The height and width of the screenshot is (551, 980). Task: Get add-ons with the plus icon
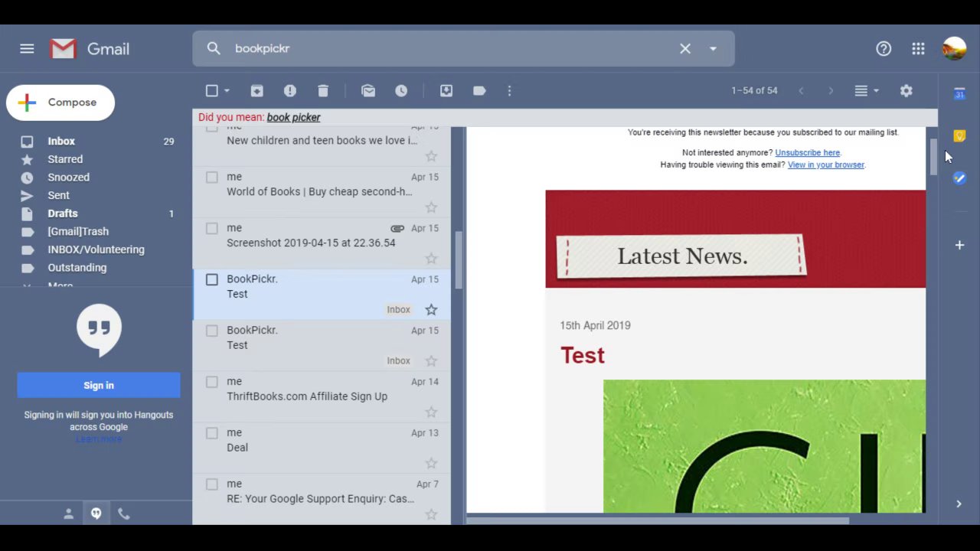coord(959,245)
